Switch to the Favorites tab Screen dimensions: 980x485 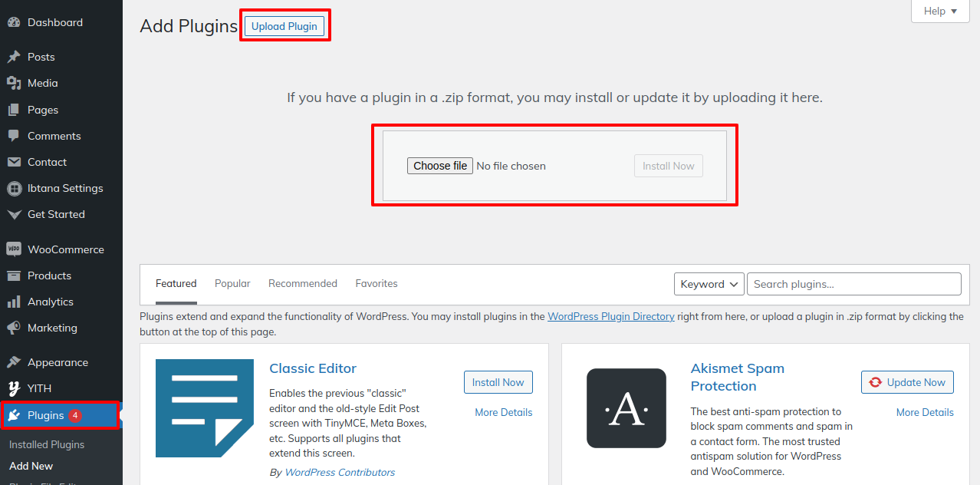(377, 284)
